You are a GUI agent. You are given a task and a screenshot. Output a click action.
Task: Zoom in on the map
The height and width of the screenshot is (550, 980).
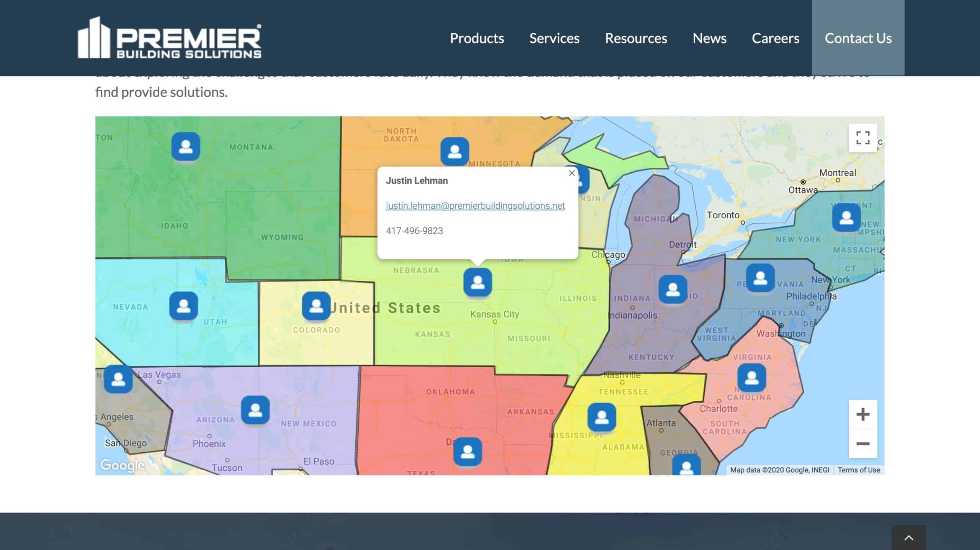(862, 414)
